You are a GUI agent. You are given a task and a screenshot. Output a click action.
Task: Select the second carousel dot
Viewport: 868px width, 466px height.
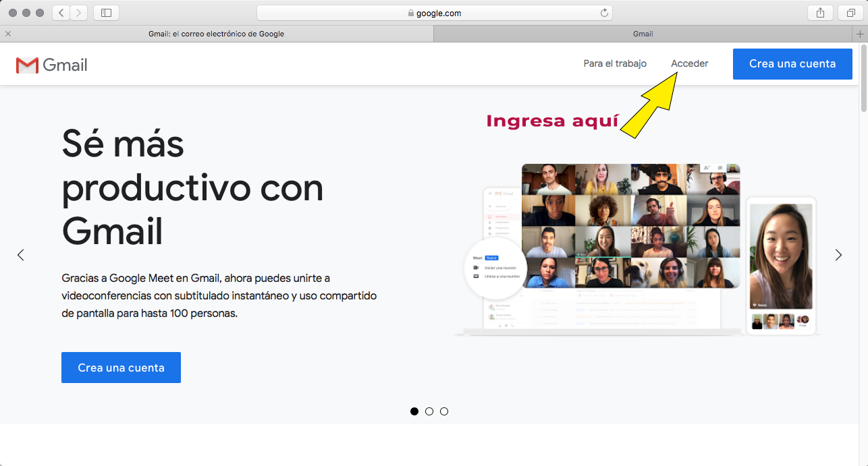pyautogui.click(x=429, y=411)
